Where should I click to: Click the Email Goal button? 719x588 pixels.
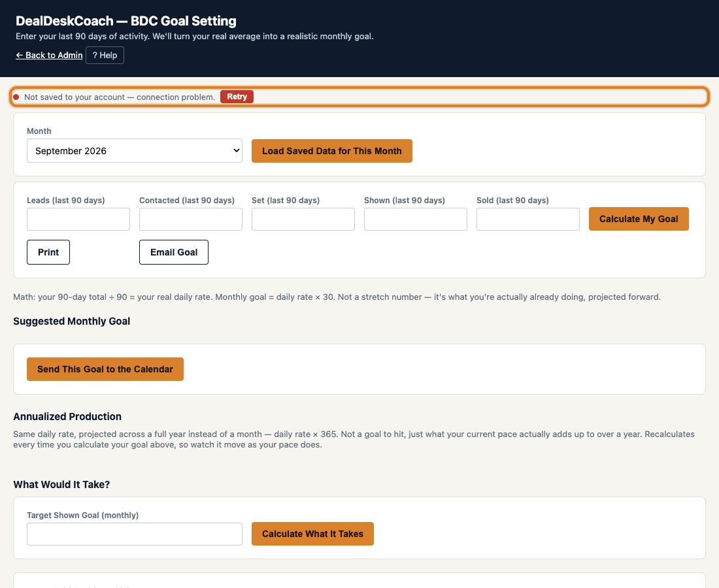[x=174, y=252]
